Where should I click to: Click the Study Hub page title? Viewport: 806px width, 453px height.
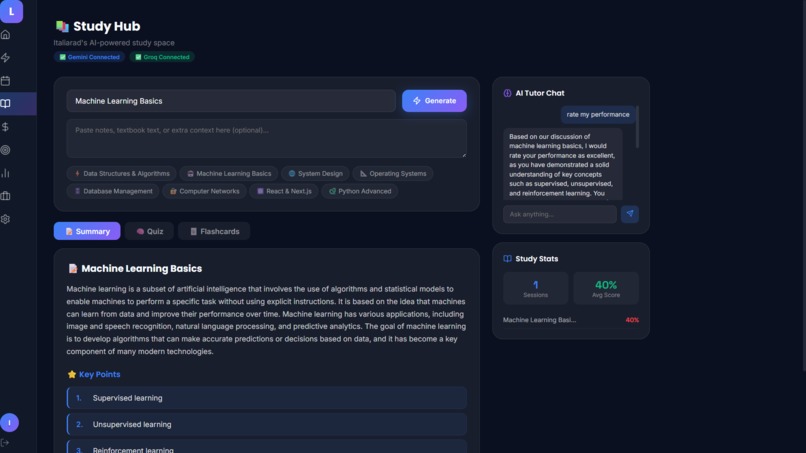106,26
